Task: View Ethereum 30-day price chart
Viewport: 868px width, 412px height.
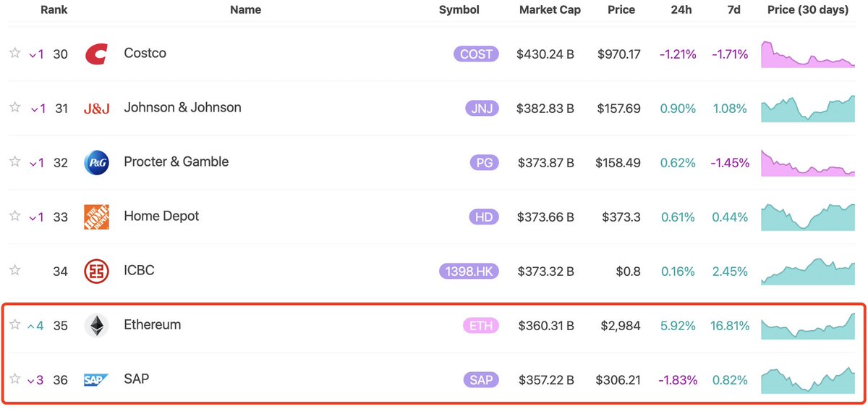Action: 808,326
